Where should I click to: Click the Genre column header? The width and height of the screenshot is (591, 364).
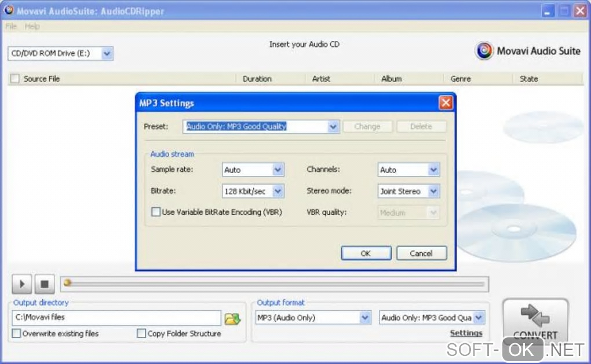point(478,79)
